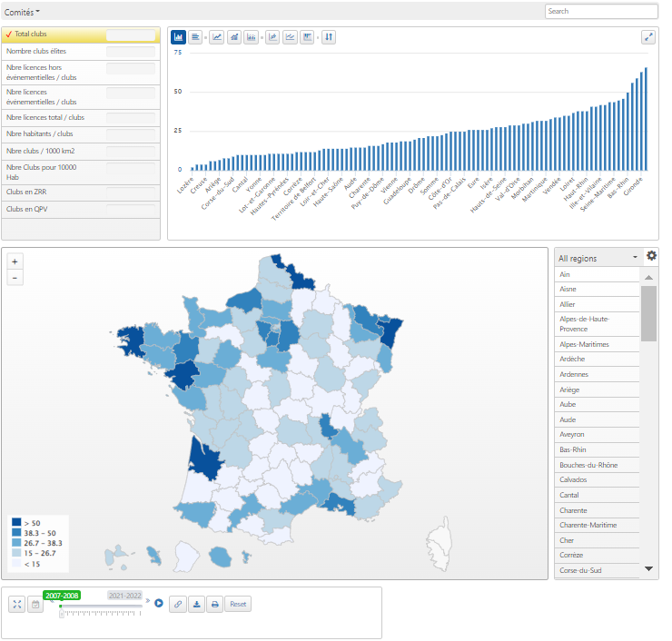Reset the dashboard filters
Viewport: 672px width, 641px height.
point(238,604)
